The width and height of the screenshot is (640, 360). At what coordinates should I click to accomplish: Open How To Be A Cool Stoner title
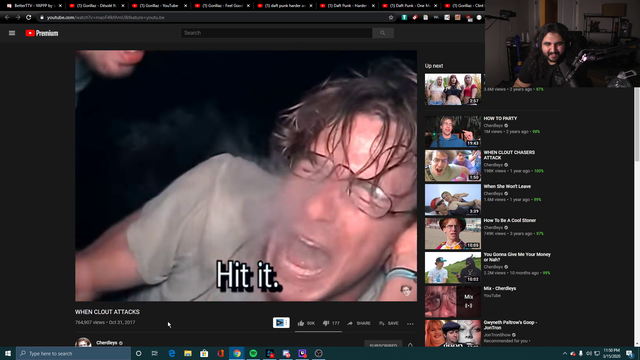click(x=510, y=220)
